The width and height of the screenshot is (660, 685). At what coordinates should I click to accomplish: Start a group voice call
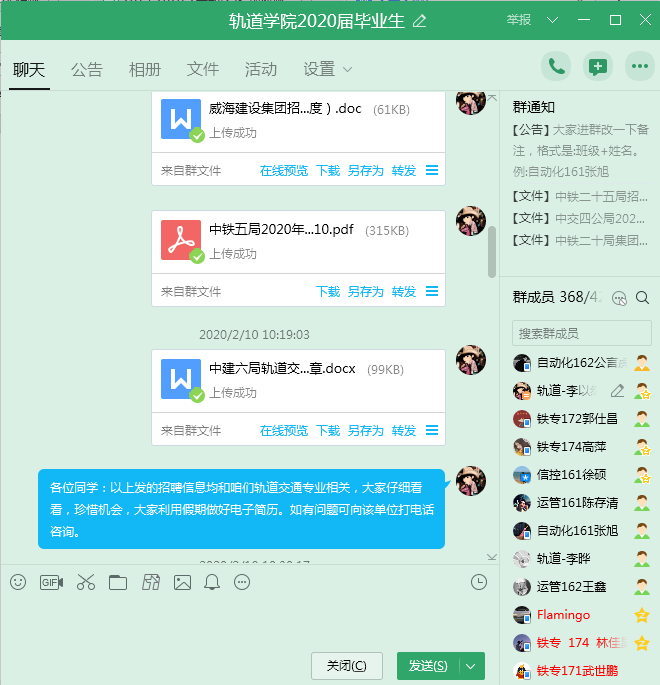556,67
